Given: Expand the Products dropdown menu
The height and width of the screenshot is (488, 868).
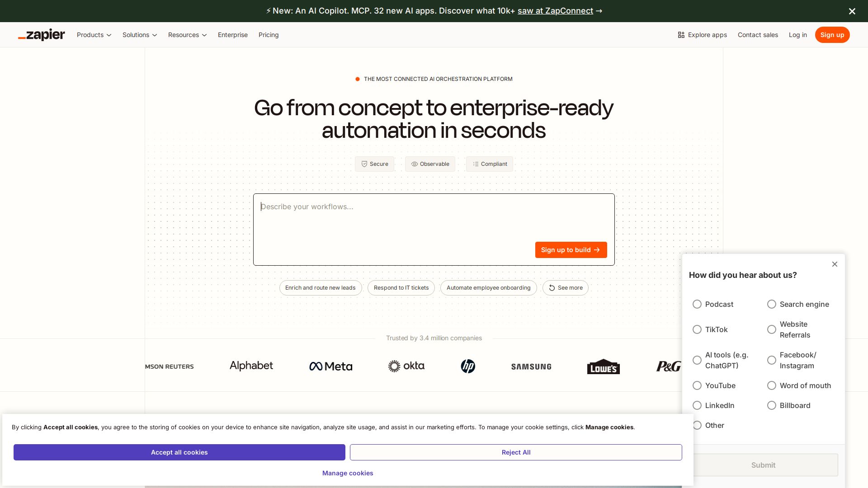Looking at the screenshot, I should [94, 35].
